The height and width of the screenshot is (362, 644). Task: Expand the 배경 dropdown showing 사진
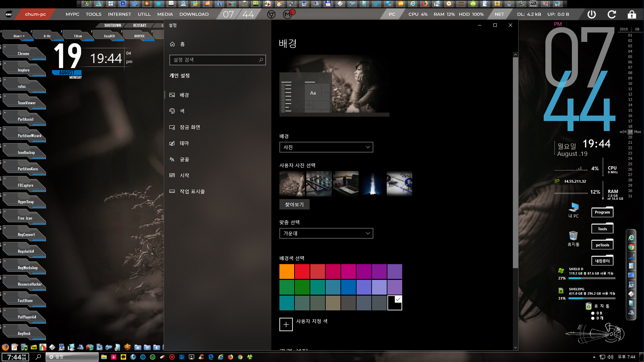[x=326, y=147]
